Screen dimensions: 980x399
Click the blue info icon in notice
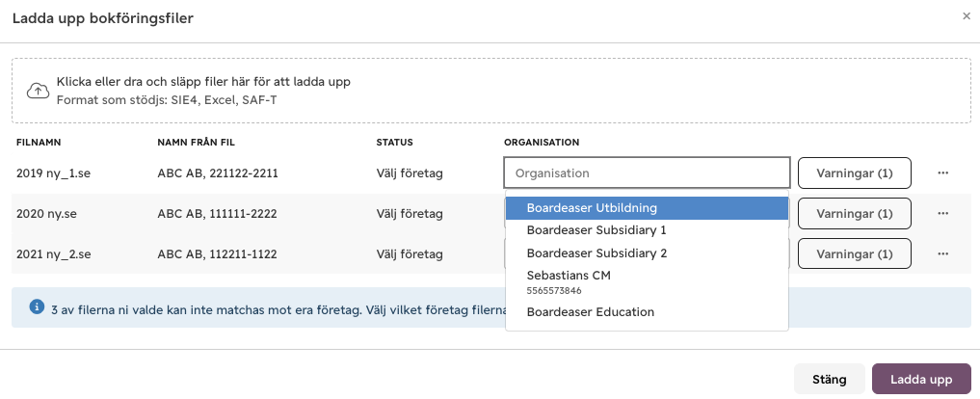[37, 307]
